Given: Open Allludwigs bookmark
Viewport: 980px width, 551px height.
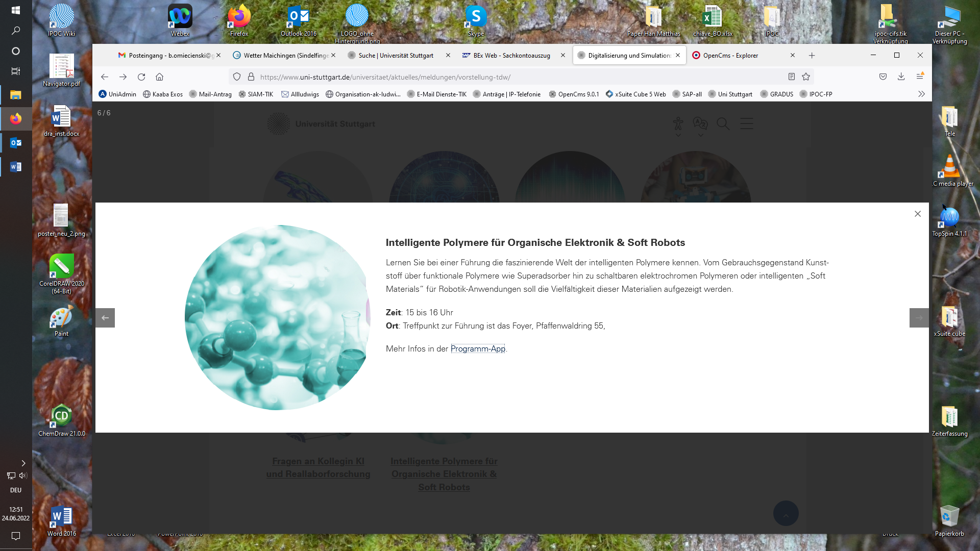Looking at the screenshot, I should (300, 94).
